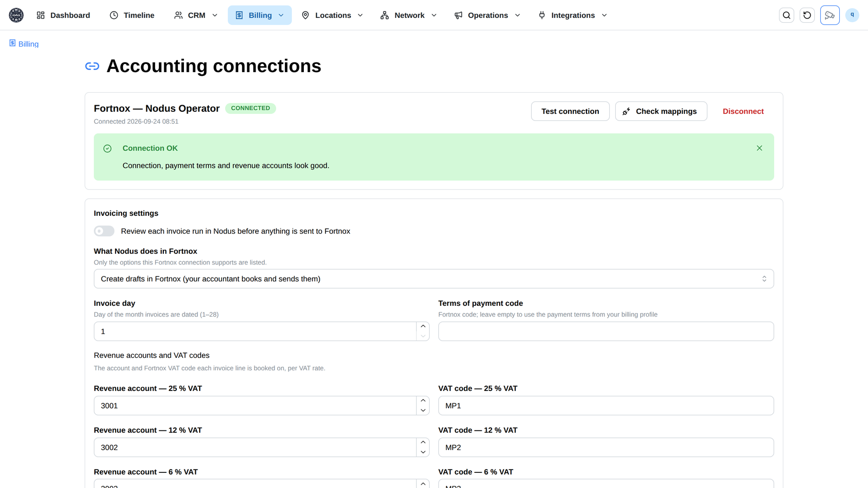Click the VAT code 12 % VAT field
The height and width of the screenshot is (488, 868).
606,447
